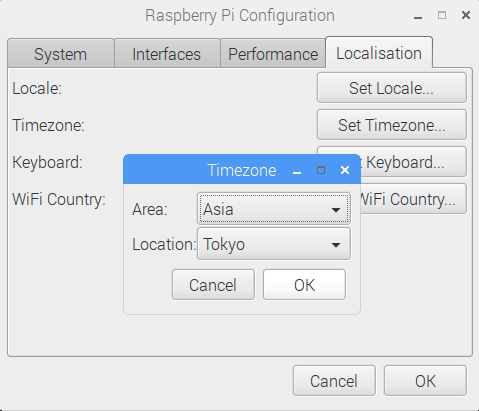479x411 pixels.
Task: Open the Area dropdown showing Asia
Action: 274,209
